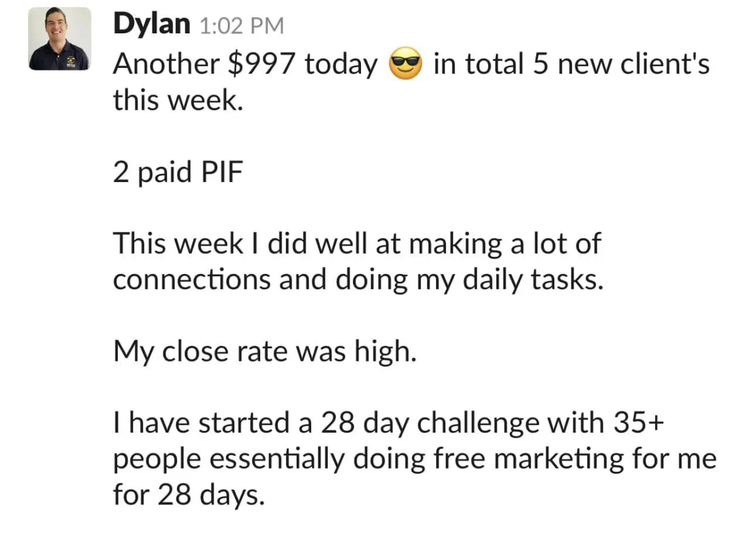Open Dylan's profile picture avatar

[60, 38]
